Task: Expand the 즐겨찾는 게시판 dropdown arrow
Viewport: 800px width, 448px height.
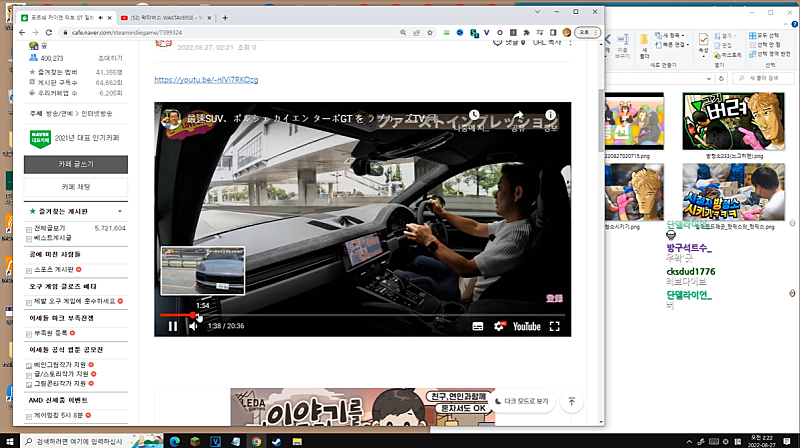Action: click(x=120, y=212)
